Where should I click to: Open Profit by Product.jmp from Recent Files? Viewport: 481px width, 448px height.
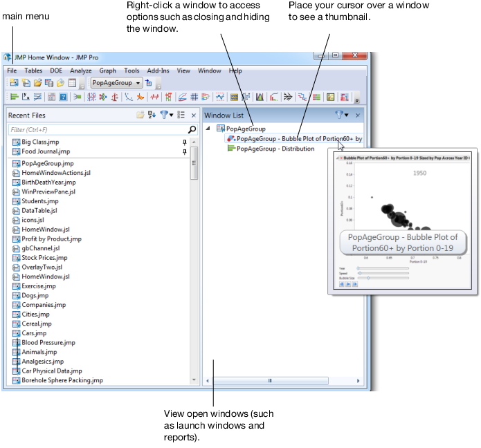point(47,239)
